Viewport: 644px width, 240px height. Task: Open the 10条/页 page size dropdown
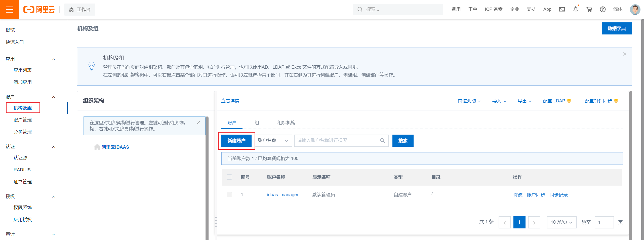point(561,222)
